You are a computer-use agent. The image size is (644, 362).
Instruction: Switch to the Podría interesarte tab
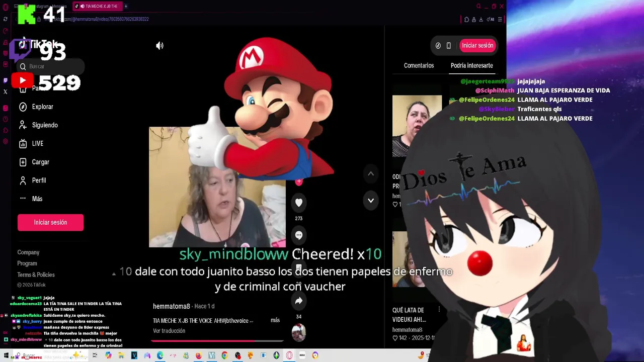tap(471, 66)
